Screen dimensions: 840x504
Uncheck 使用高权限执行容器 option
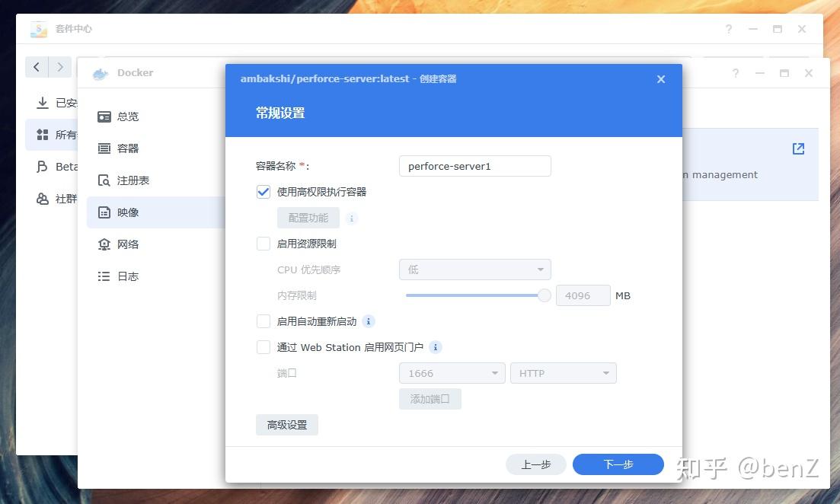pos(263,192)
